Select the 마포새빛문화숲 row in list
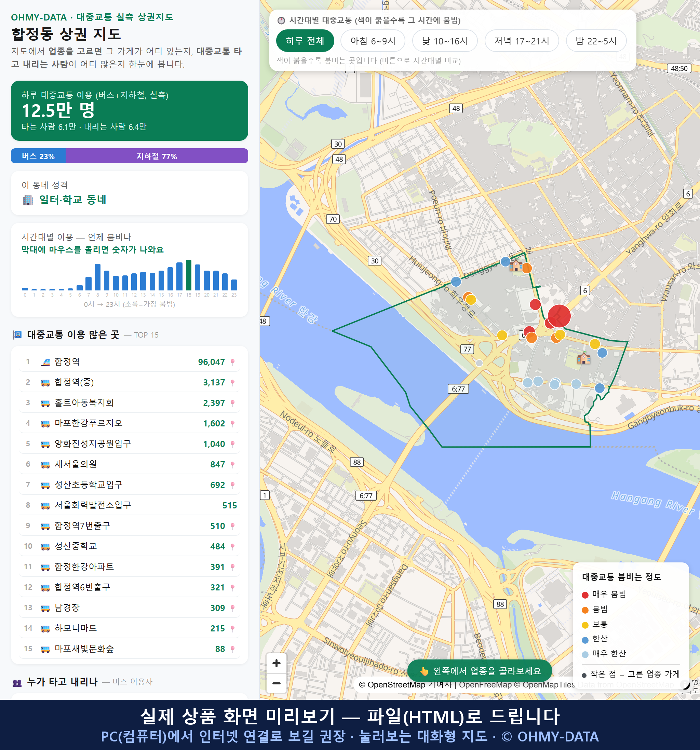 click(x=130, y=649)
